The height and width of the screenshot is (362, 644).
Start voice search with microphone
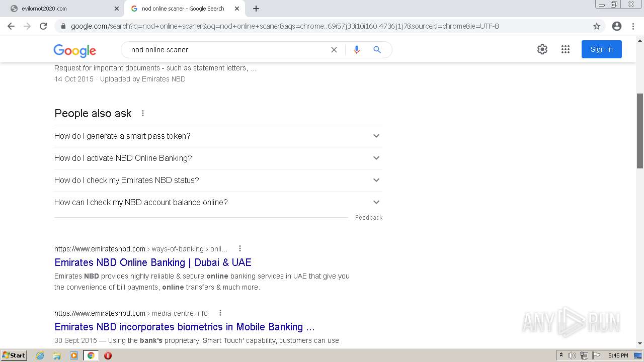[357, 50]
